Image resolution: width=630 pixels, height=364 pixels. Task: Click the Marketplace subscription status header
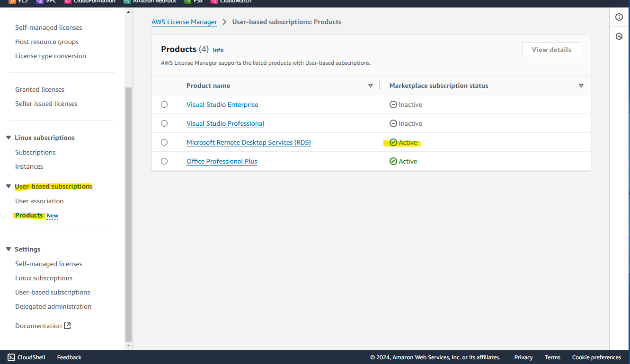click(x=439, y=86)
